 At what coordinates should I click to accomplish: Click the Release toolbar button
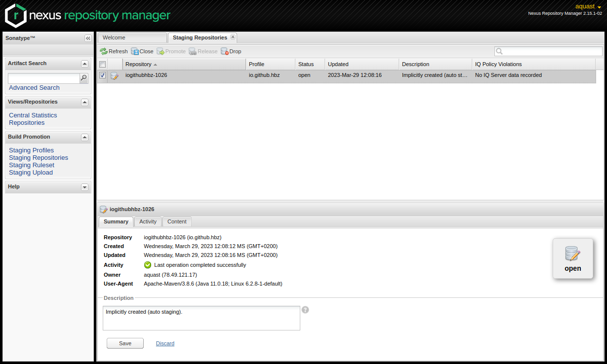click(x=203, y=51)
